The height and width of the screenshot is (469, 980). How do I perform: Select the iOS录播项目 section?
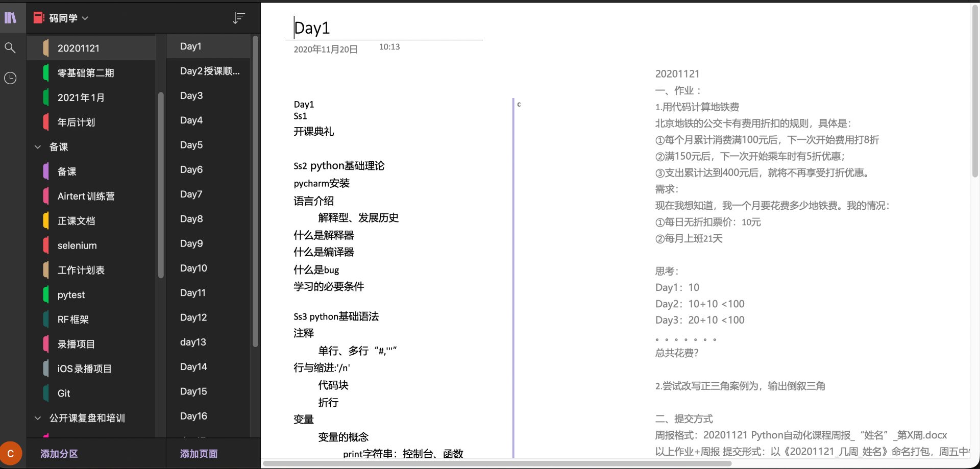point(91,368)
